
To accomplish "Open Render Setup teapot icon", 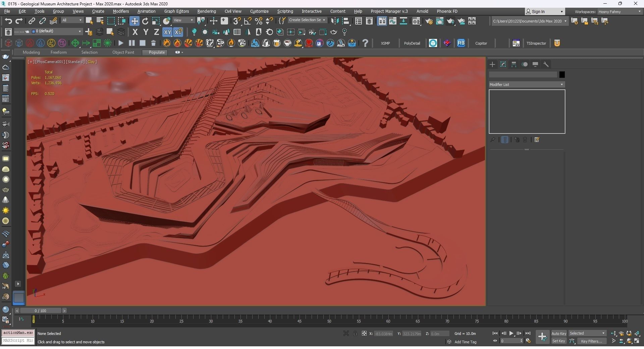I will [429, 21].
